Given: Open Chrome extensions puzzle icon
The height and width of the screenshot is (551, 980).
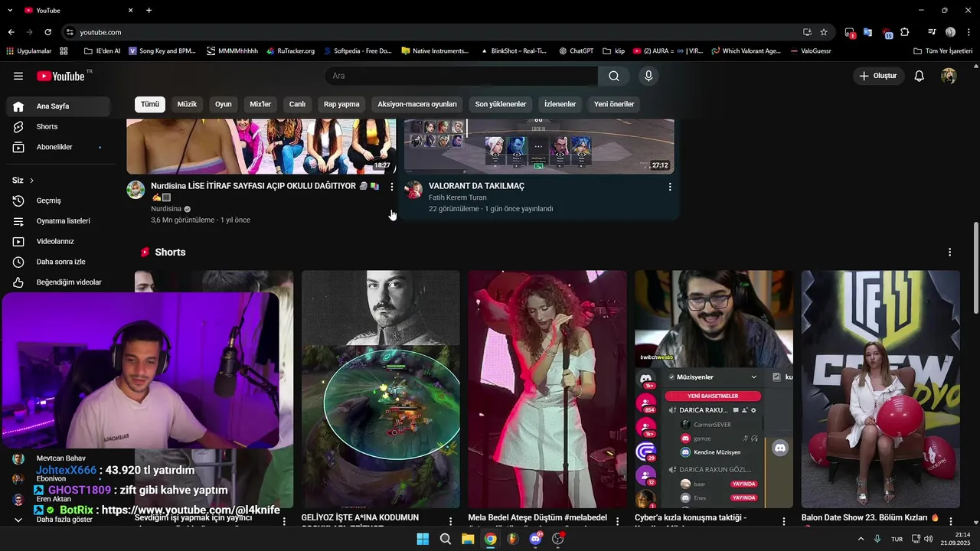Looking at the screenshot, I should (905, 32).
